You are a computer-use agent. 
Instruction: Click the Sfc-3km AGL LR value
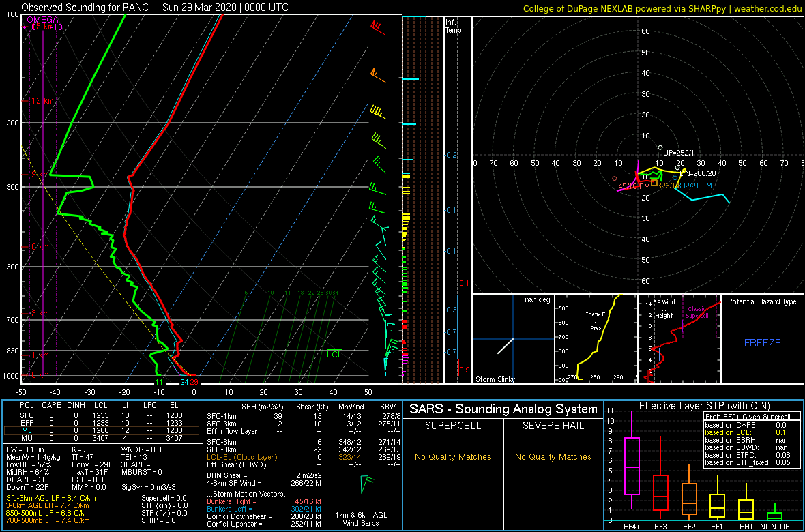tap(51, 498)
